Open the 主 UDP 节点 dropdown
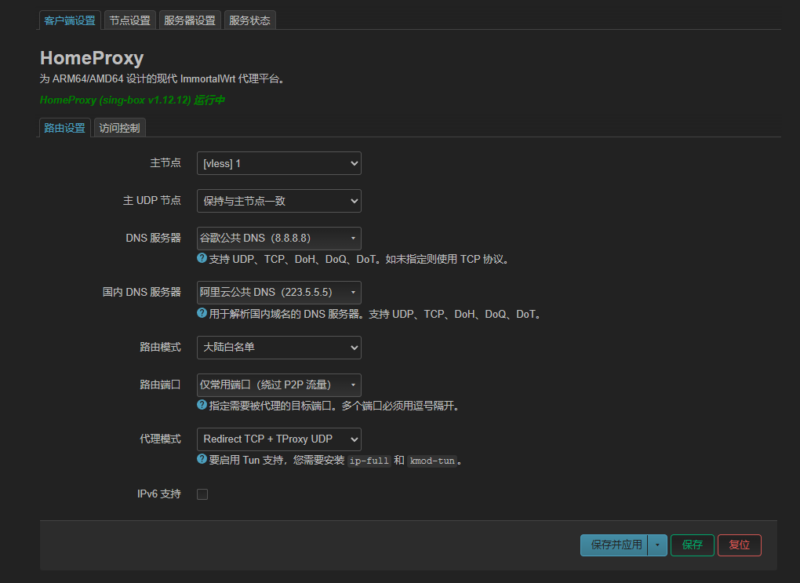The width and height of the screenshot is (800, 583). (279, 200)
